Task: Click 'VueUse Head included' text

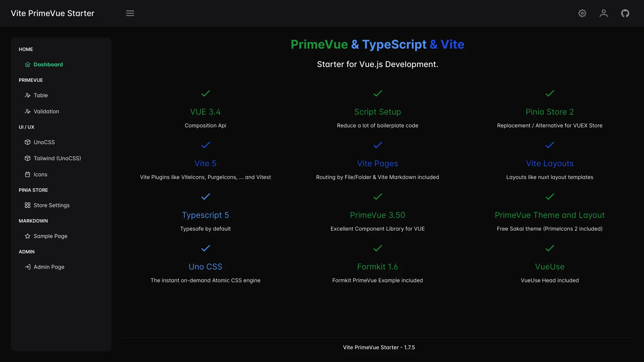Action: coord(550,281)
